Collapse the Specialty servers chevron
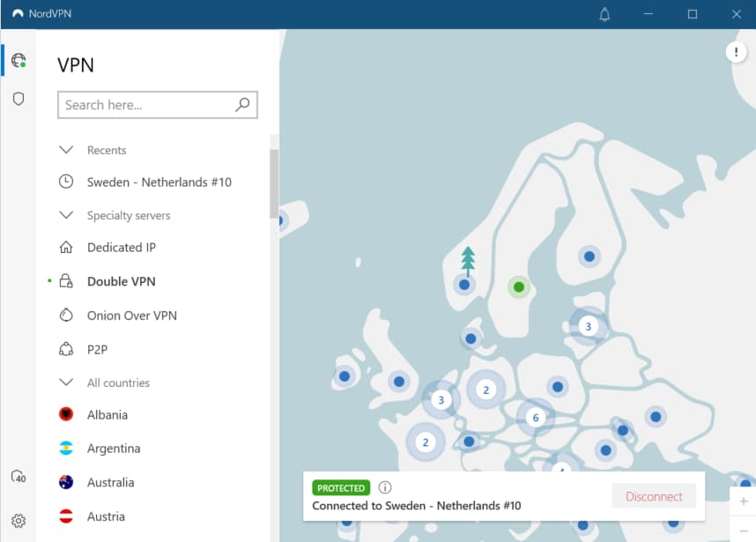Viewport: 756px width, 542px height. [x=66, y=215]
